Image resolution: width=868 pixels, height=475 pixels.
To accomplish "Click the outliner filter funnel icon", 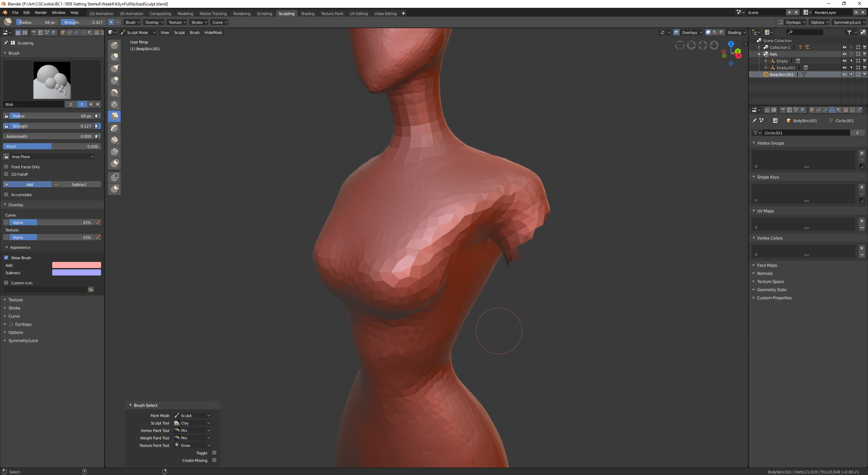I will coord(849,32).
